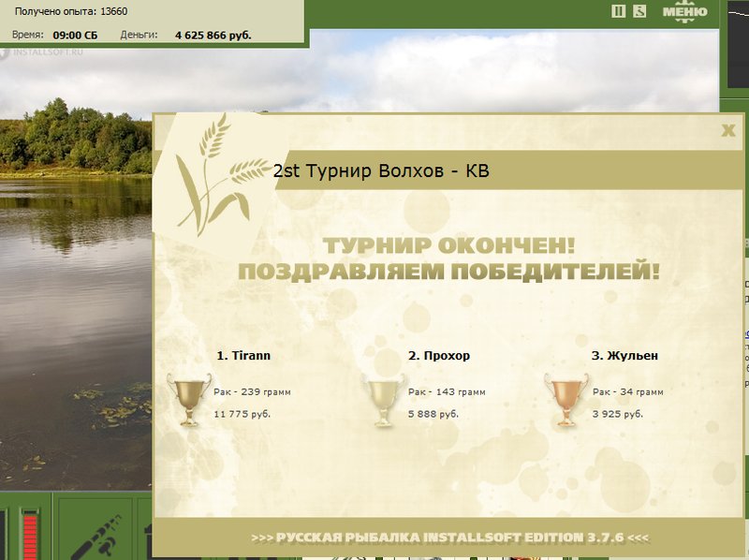Click the 'Получено опыта: 13660' readout
749x560 pixels.
pos(71,11)
